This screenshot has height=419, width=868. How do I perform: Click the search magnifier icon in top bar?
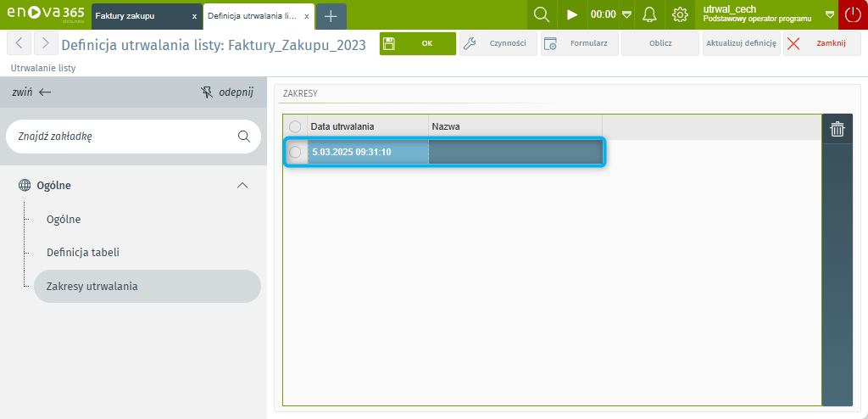click(x=541, y=14)
